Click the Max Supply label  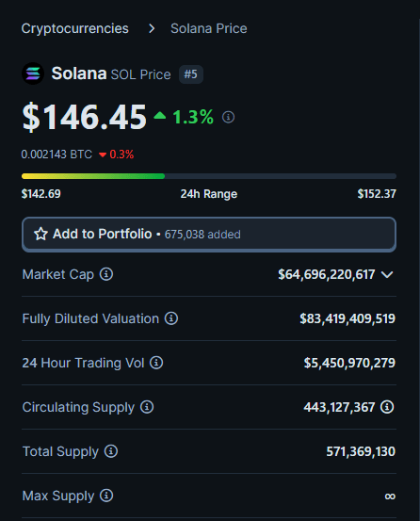[58, 497]
